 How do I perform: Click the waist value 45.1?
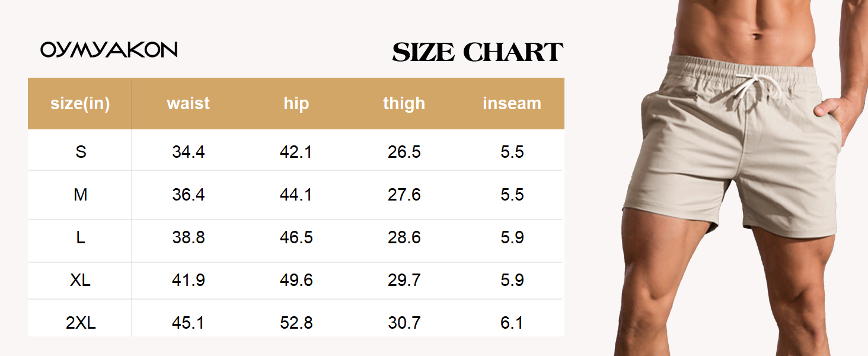click(189, 323)
